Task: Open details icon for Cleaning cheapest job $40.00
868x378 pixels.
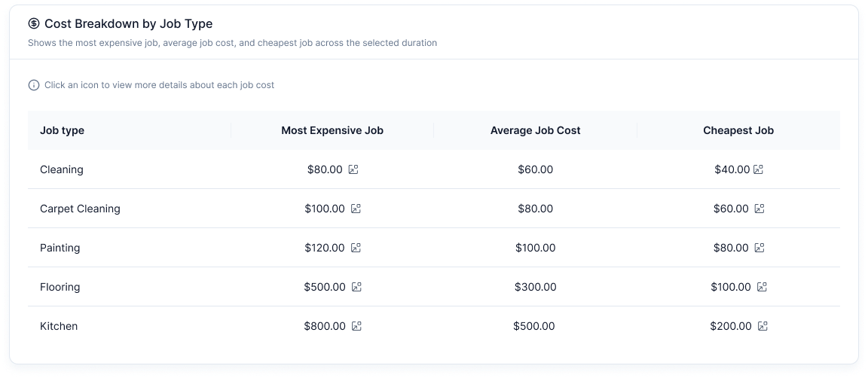Action: (x=758, y=169)
